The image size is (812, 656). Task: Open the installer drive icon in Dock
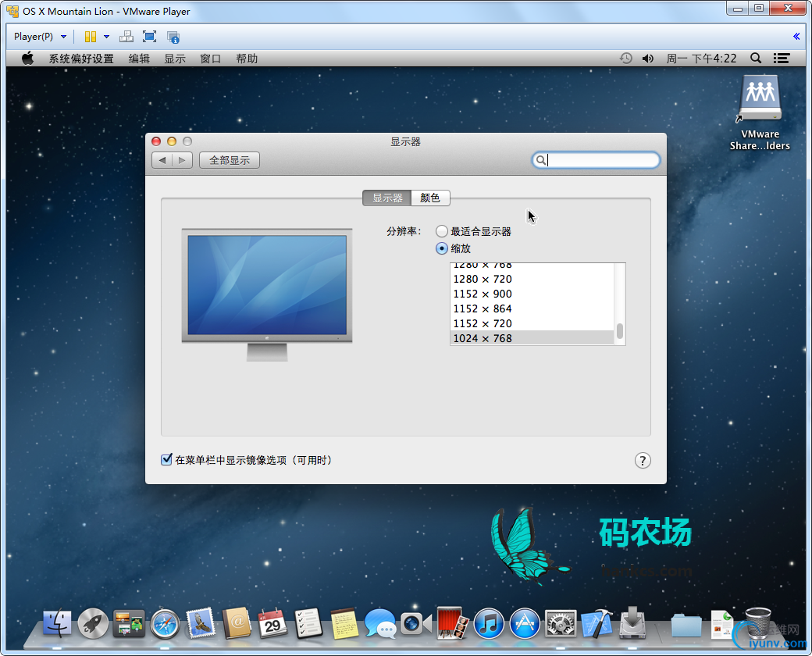(632, 623)
